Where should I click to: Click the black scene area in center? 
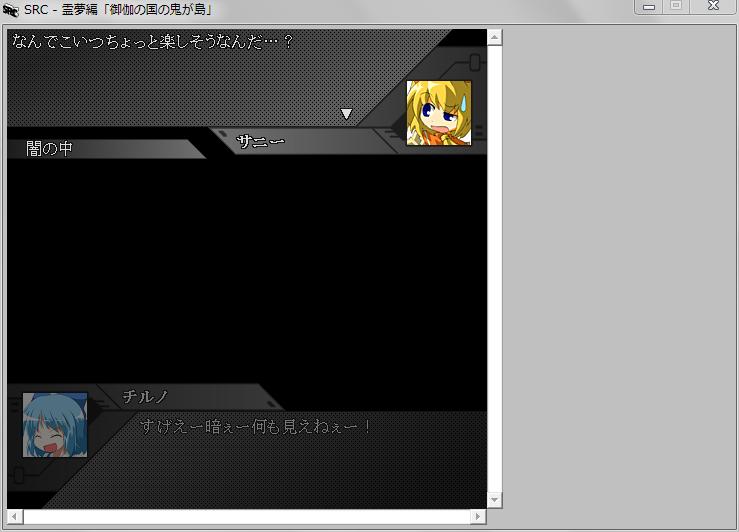click(x=246, y=270)
